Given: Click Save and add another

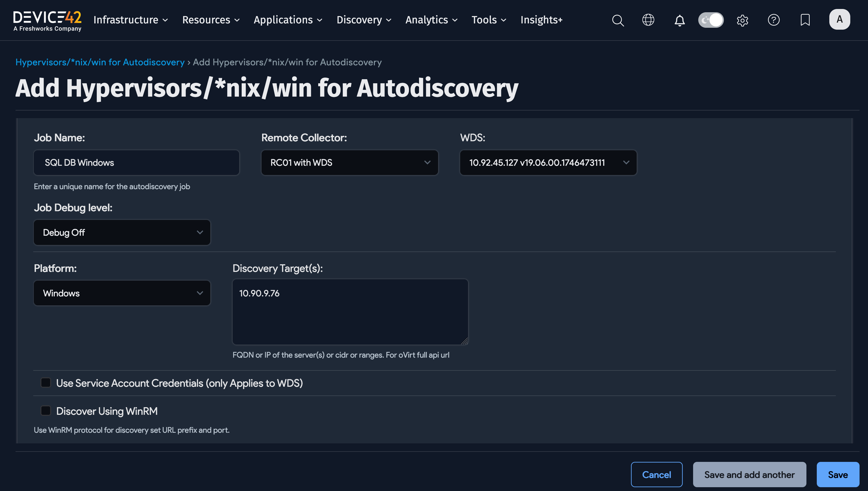Looking at the screenshot, I should pyautogui.click(x=750, y=474).
